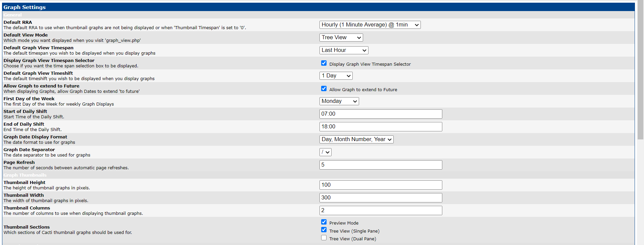Click the Thumbnail Width field
The height and width of the screenshot is (245, 644).
point(381,198)
